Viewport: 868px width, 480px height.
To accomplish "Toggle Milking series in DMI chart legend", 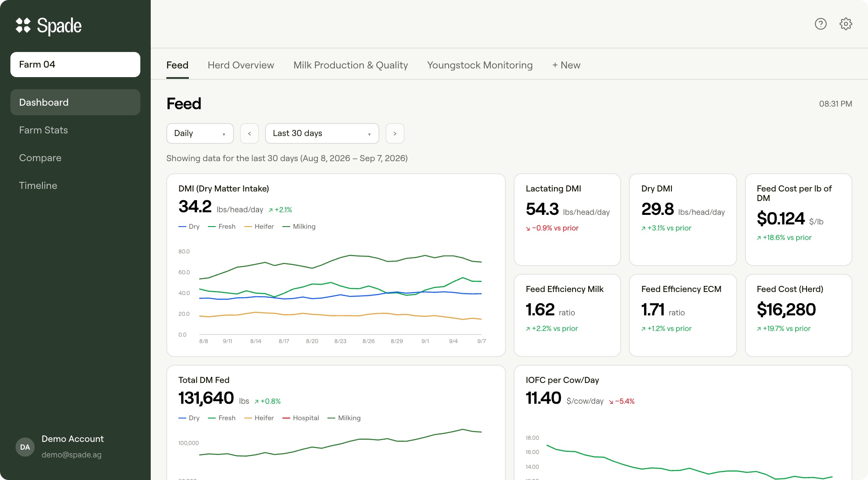I will (x=299, y=227).
